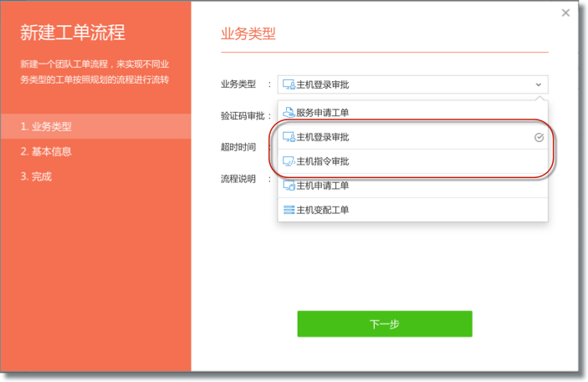
Task: Open step 2. 基本信息
Action: (x=47, y=152)
